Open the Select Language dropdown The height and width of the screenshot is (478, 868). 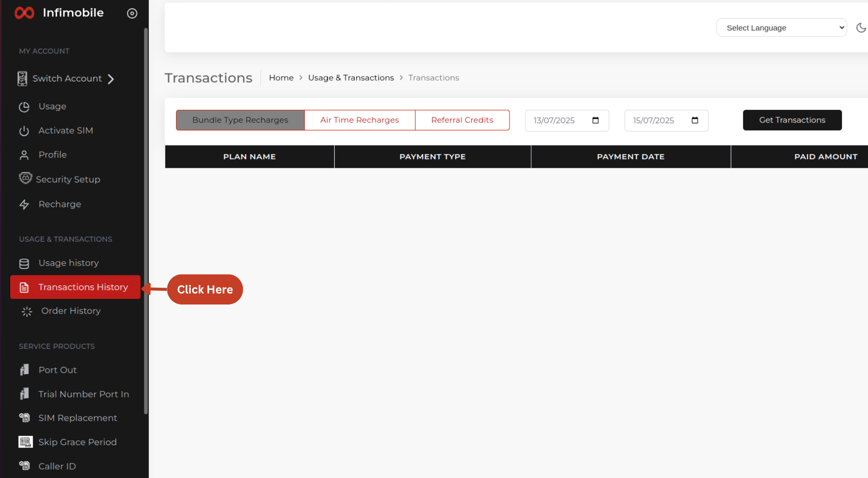(781, 28)
